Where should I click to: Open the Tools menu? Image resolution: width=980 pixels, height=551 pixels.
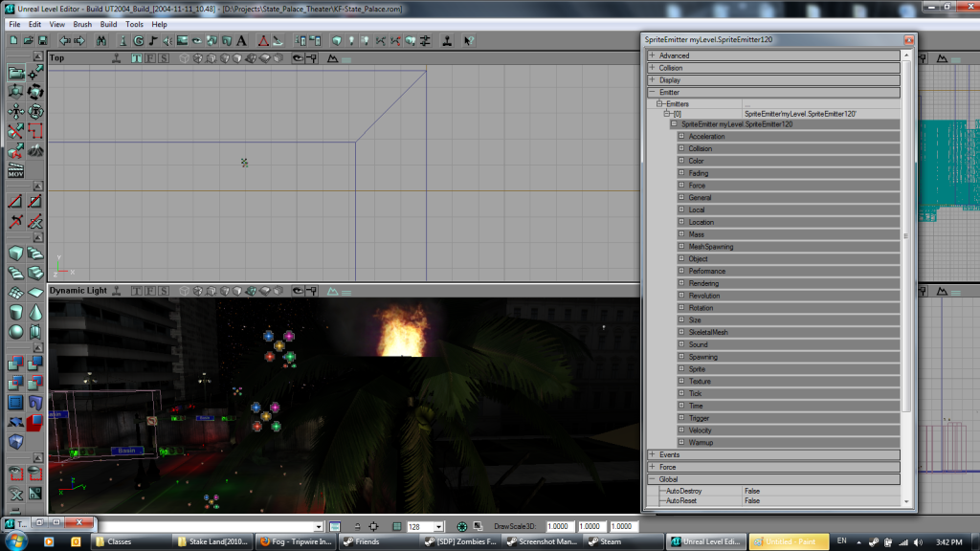pyautogui.click(x=134, y=24)
